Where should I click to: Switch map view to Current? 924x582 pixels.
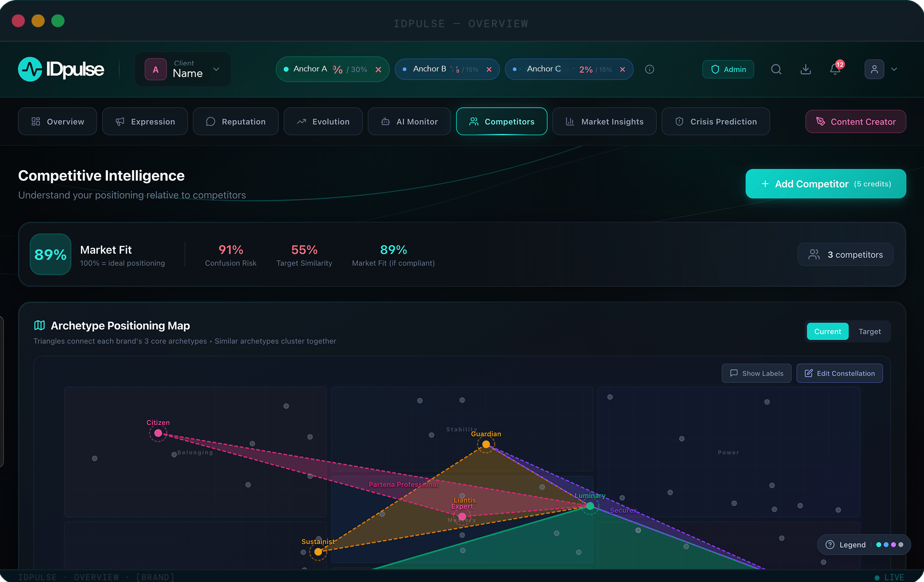point(827,331)
